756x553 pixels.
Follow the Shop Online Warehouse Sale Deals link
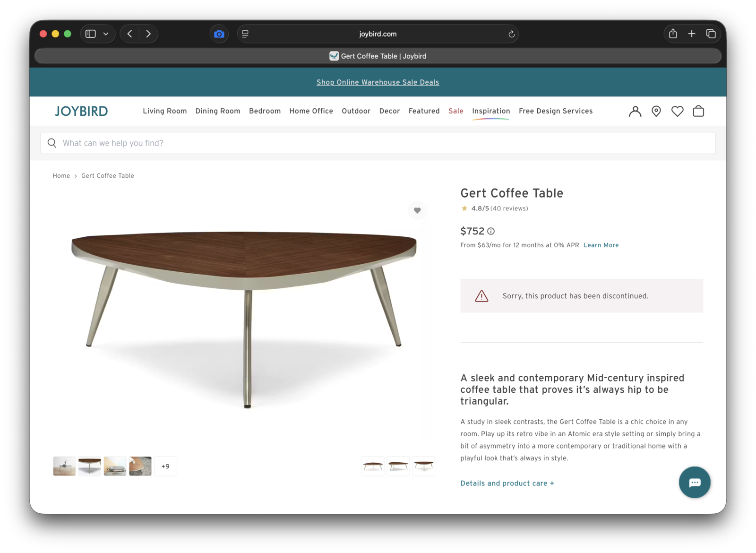(x=378, y=82)
